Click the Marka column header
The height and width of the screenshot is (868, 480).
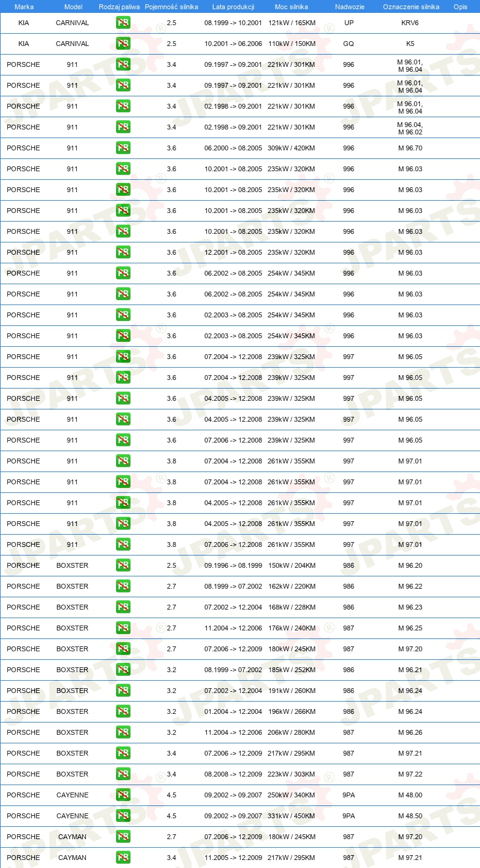click(x=24, y=7)
